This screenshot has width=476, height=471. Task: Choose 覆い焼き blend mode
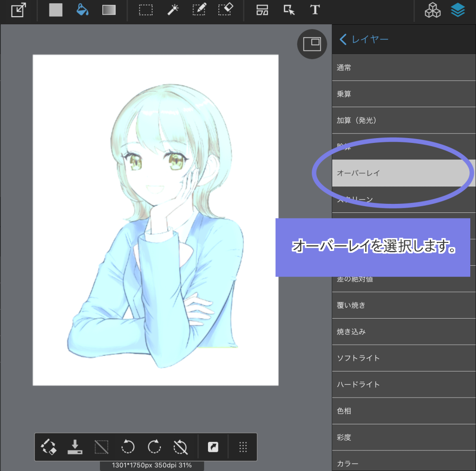[404, 305]
